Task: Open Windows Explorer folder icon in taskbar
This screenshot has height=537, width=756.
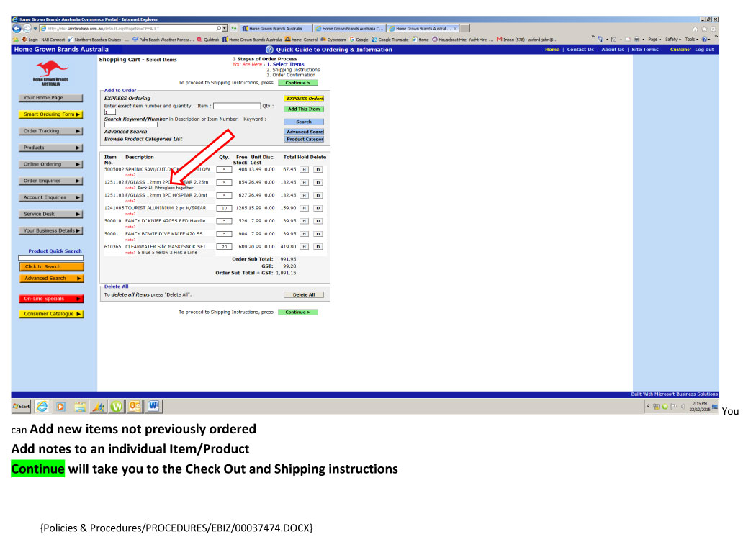Action: (79, 406)
